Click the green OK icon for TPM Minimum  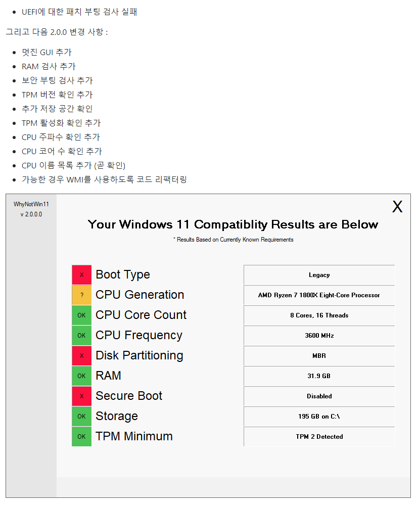81,437
